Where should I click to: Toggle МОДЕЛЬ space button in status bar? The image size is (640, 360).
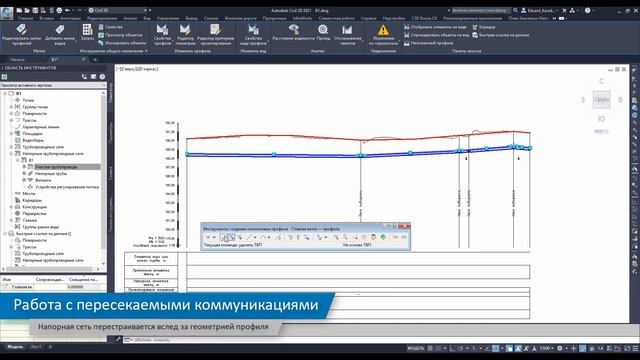416,349
